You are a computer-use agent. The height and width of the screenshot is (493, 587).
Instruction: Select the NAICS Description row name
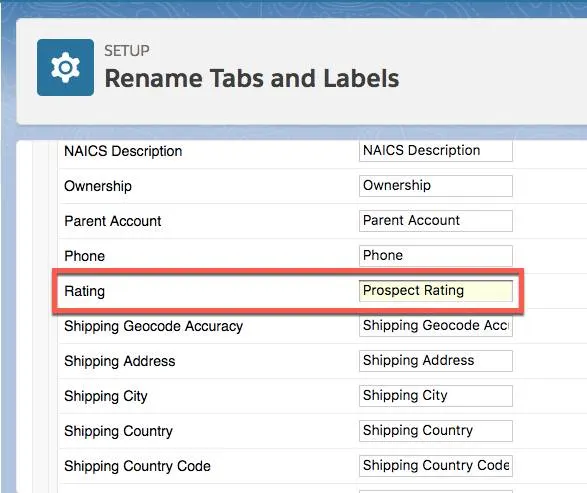pos(123,151)
